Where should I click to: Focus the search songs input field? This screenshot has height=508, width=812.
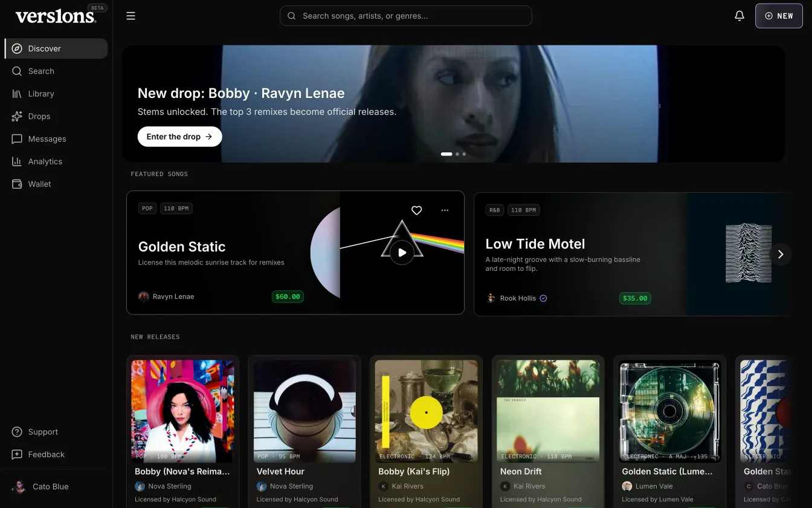(x=405, y=16)
